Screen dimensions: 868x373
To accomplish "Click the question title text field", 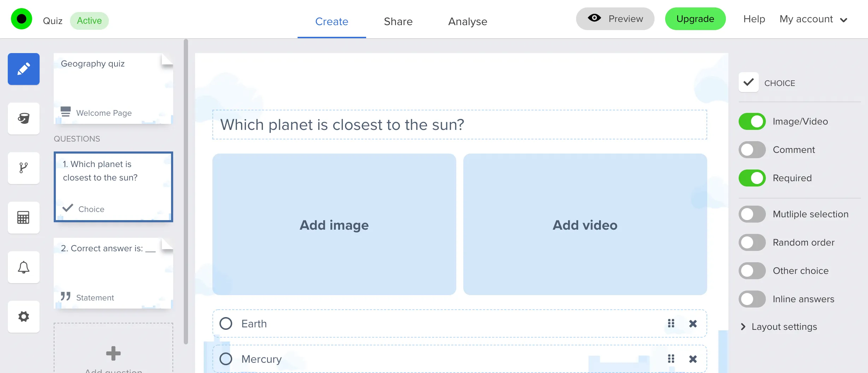I will coord(459,125).
